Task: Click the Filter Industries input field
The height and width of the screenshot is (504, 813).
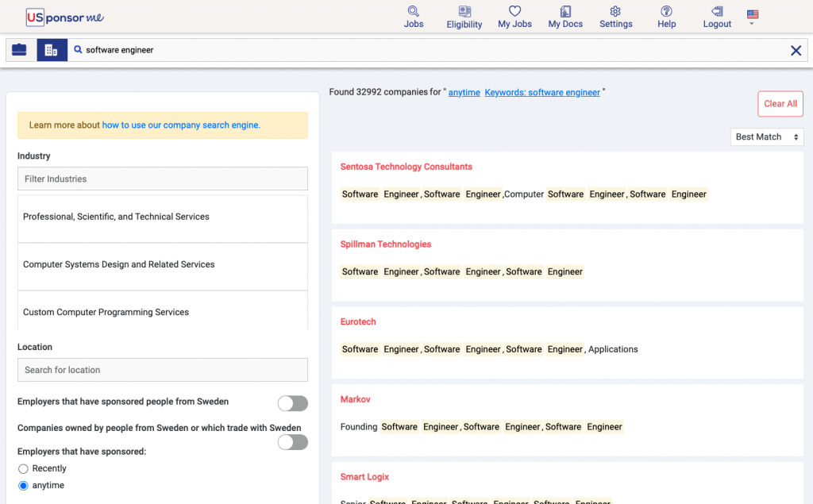Action: pyautogui.click(x=162, y=179)
